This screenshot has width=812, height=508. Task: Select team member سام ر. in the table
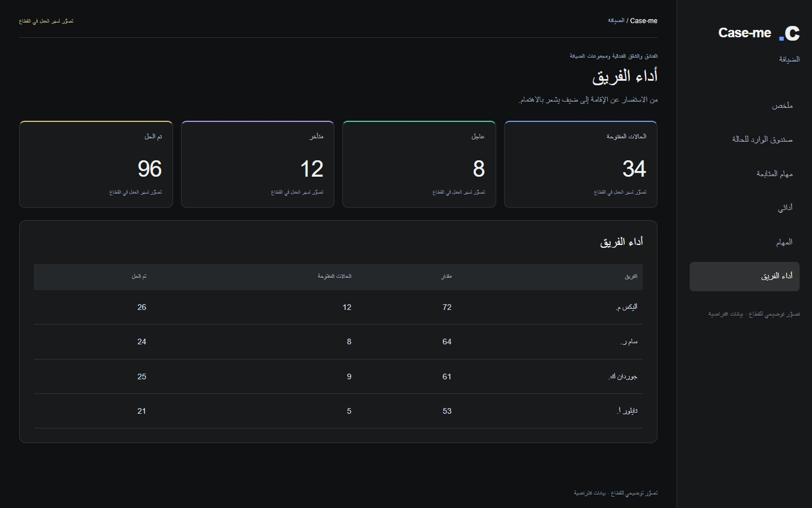coord(629,342)
